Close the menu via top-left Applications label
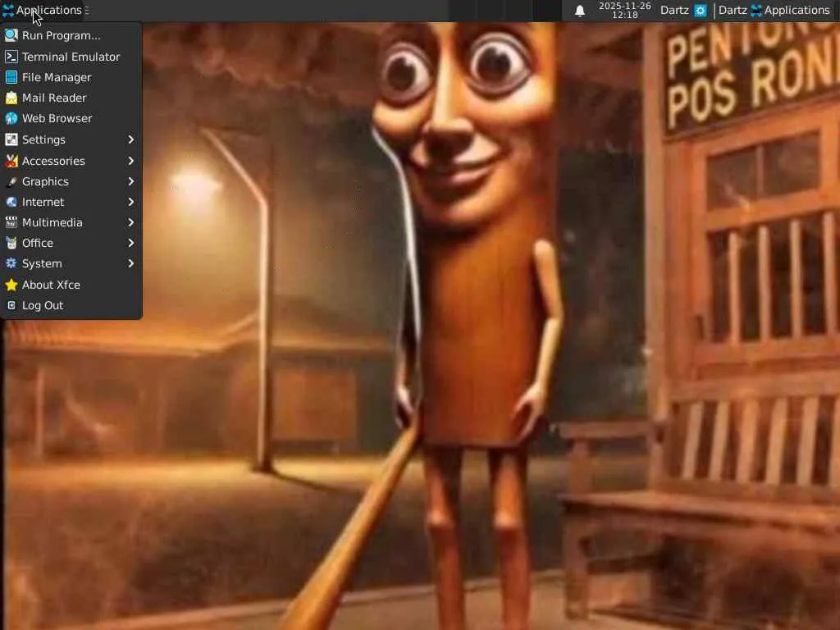The width and height of the screenshot is (840, 630). 48,10
